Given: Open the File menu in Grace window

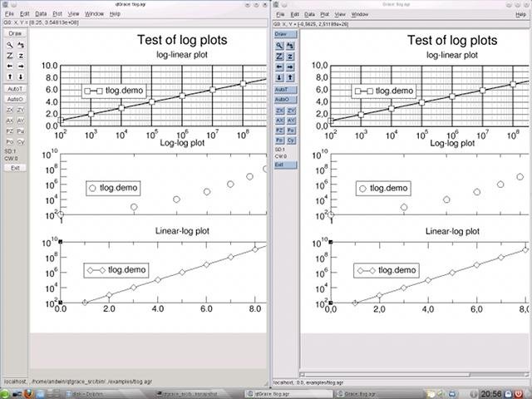Looking at the screenshot, I should pyautogui.click(x=280, y=14).
